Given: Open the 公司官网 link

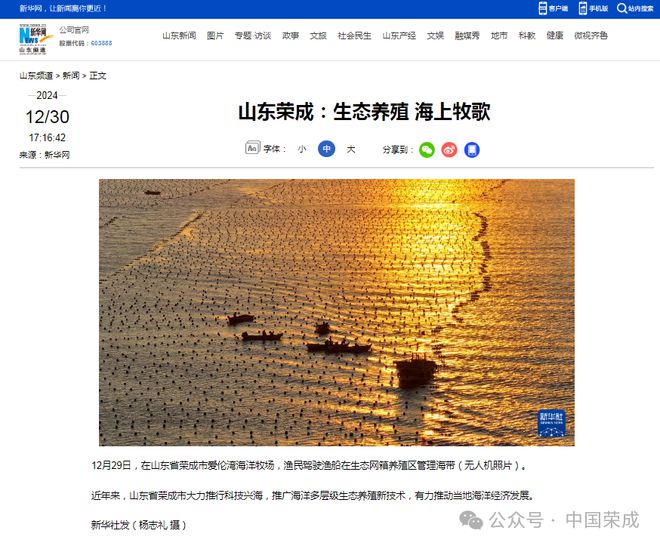Looking at the screenshot, I should (74, 29).
